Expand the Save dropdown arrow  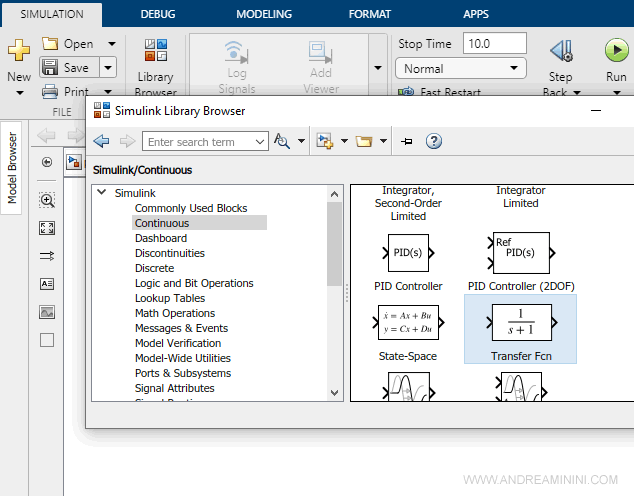[x=108, y=68]
